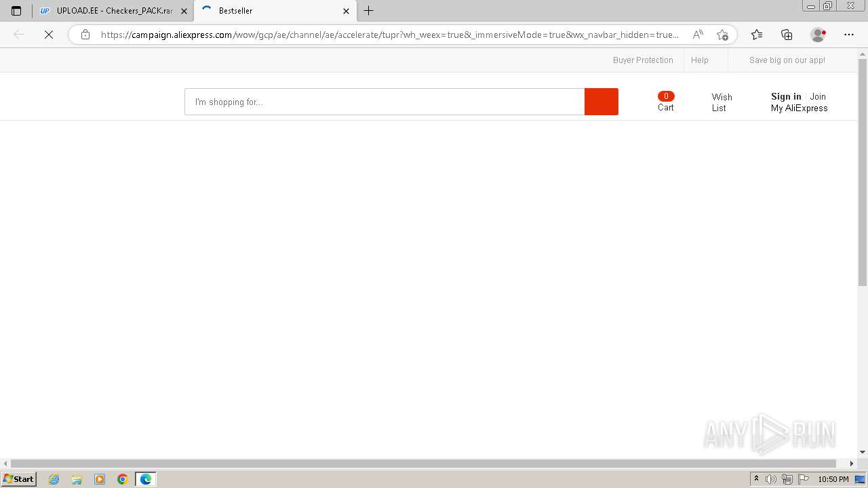Add this page to favorites

click(x=722, y=35)
